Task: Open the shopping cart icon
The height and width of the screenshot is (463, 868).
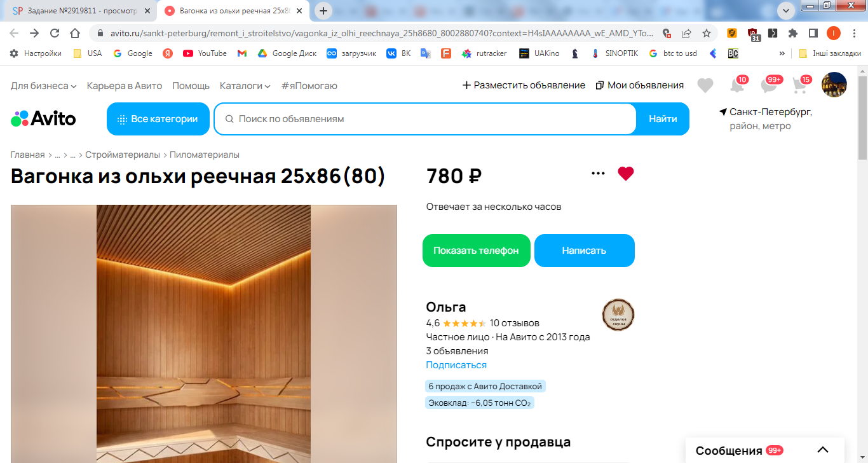Action: [800, 85]
